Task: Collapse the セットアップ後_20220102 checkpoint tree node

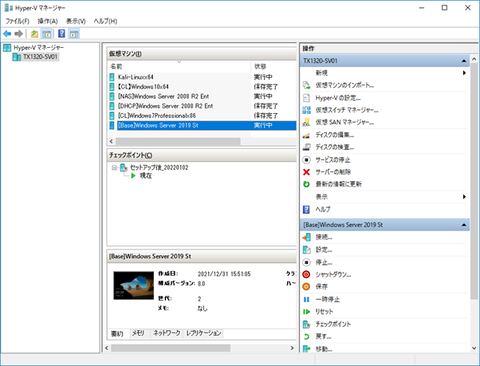Action: [x=114, y=168]
